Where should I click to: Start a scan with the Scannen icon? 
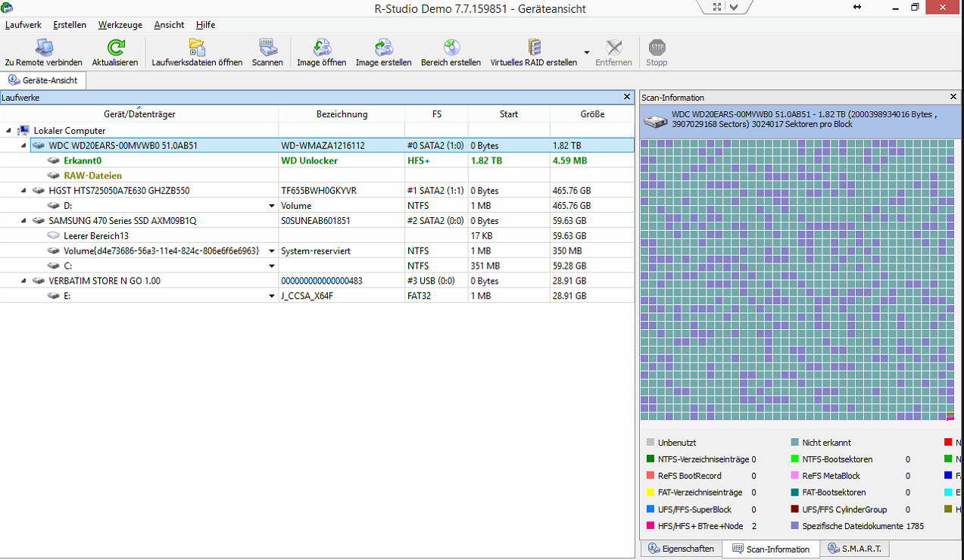click(x=267, y=51)
